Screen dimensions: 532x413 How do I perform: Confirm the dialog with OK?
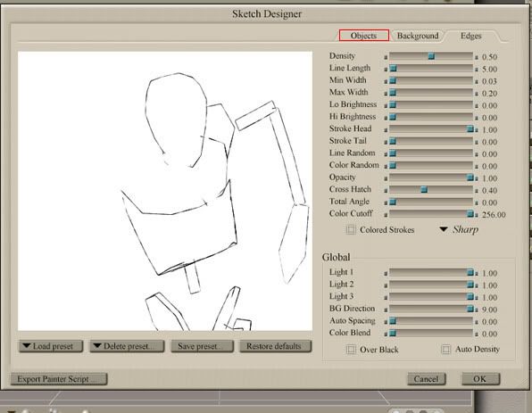tap(480, 379)
